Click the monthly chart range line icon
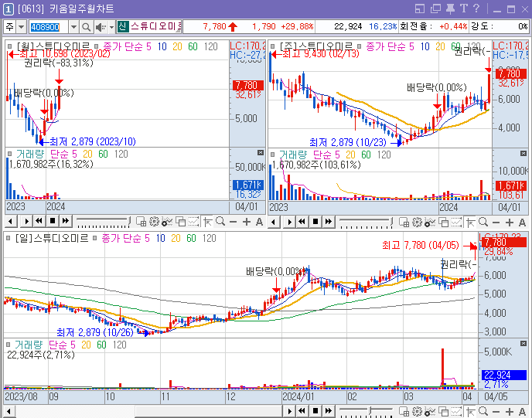Image resolution: width=532 pixels, height=418 pixels. (193, 222)
